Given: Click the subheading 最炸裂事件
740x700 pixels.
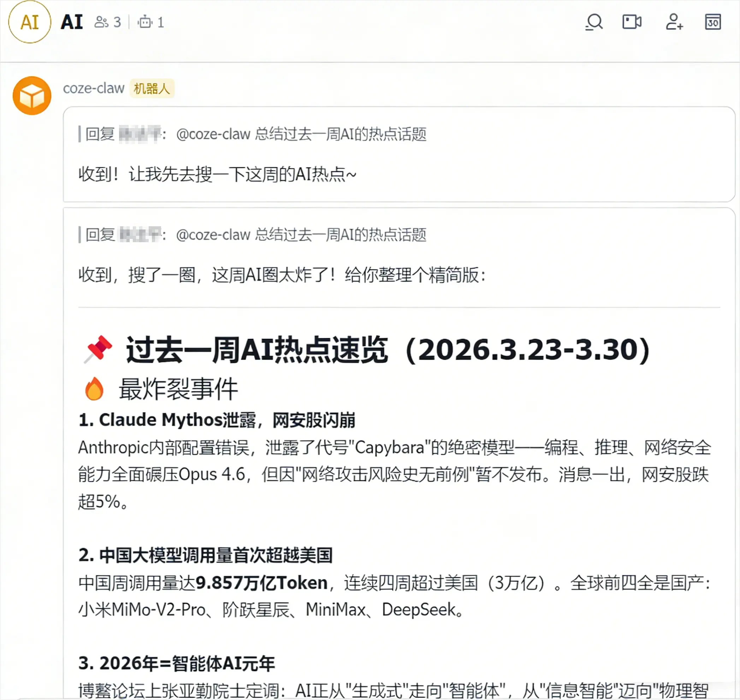Looking at the screenshot, I should click(178, 389).
